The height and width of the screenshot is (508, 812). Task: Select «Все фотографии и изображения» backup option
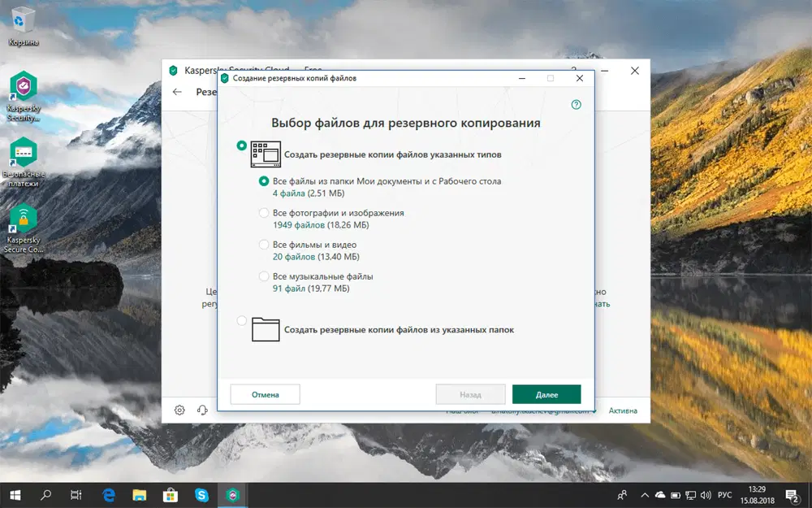point(264,212)
